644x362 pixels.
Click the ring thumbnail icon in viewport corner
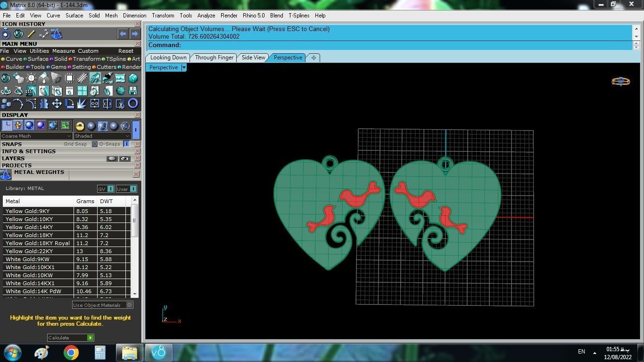[x=620, y=82]
